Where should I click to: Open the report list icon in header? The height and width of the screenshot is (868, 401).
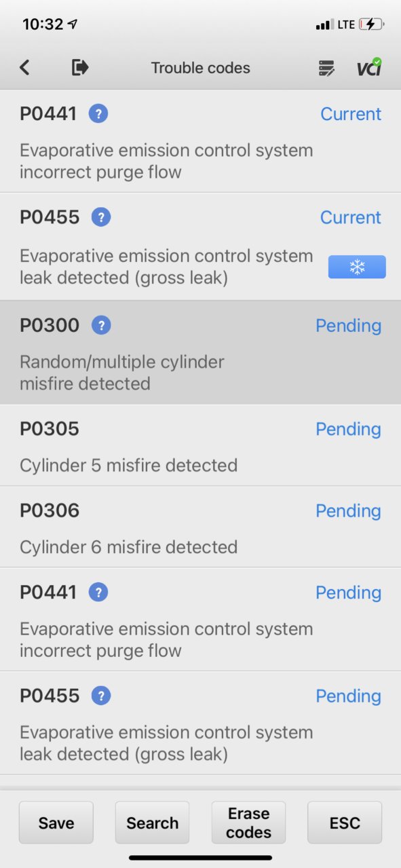326,68
